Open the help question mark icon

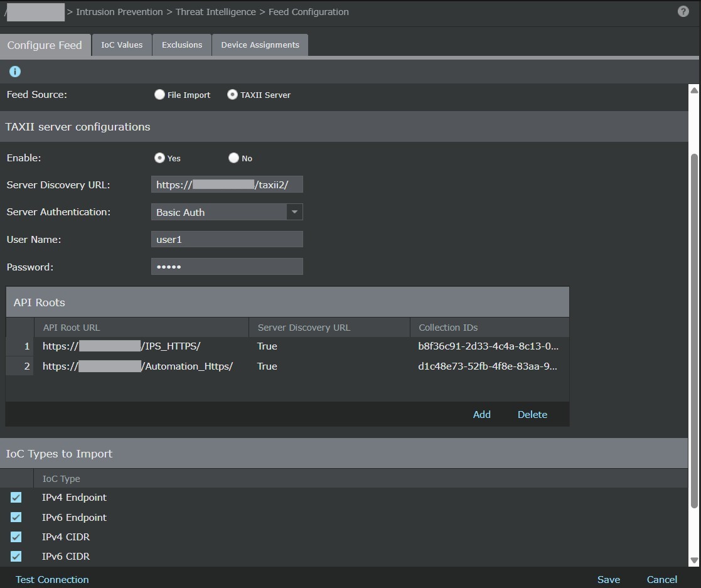click(x=683, y=12)
